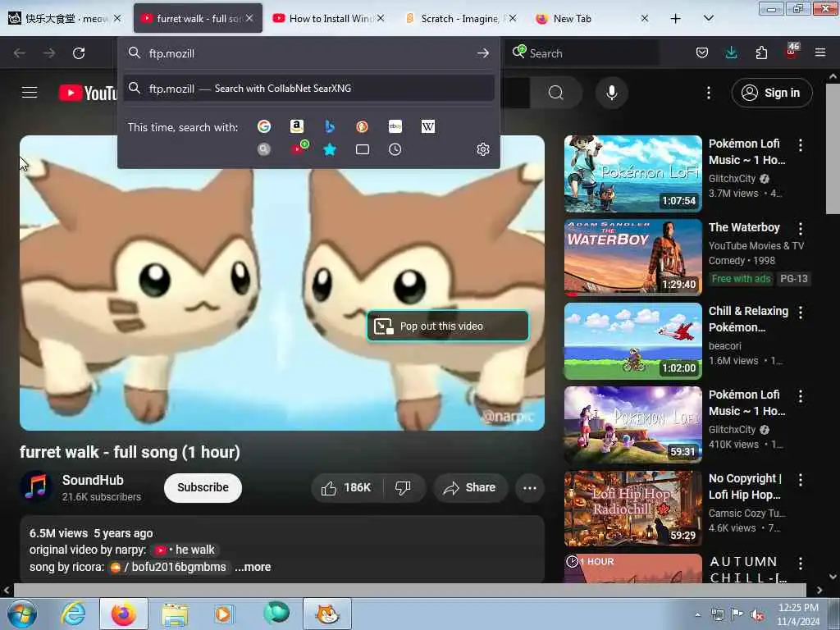This screenshot has height=630, width=840.
Task: Switch to Scratch - Imagine tab
Action: tap(460, 18)
